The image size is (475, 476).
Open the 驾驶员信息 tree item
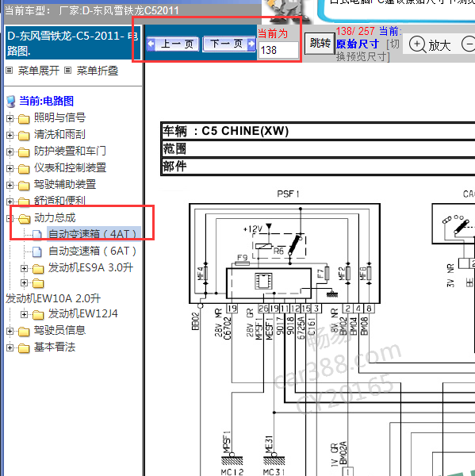(59, 330)
